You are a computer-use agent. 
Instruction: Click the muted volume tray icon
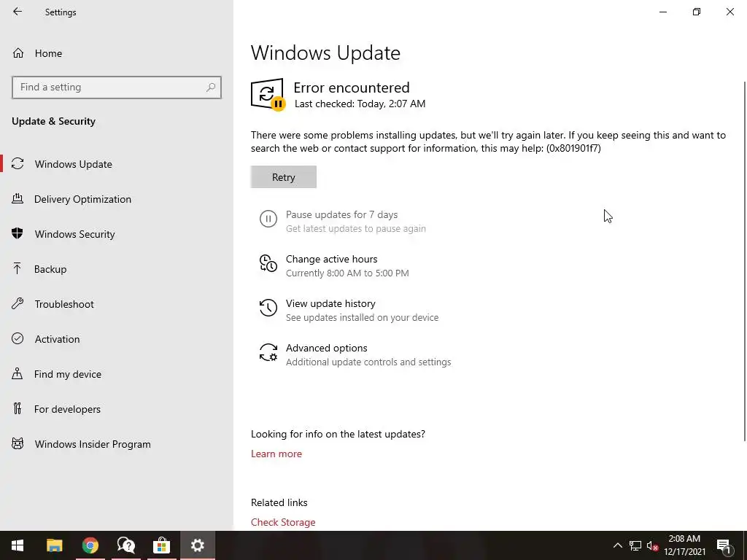coord(653,545)
